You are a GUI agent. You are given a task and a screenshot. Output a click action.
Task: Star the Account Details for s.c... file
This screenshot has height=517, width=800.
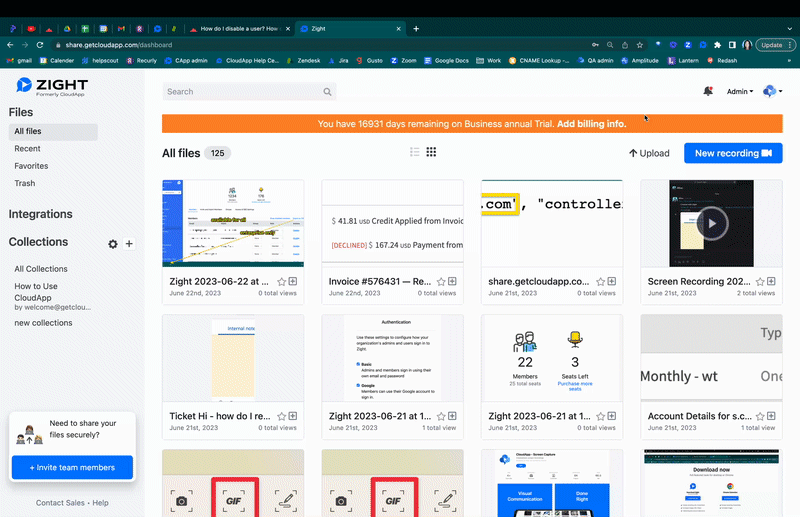(x=760, y=416)
